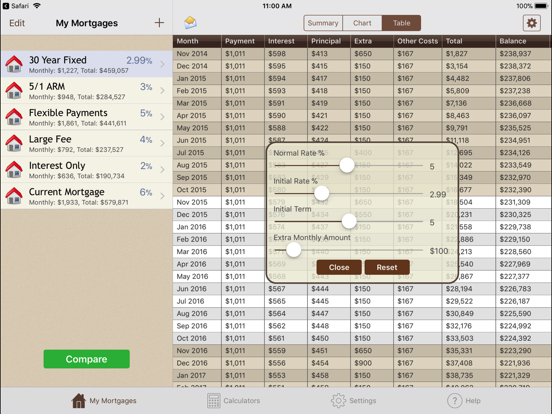Click the Jan 2017 month cell
Screen dimensions: 552x414
click(197, 375)
